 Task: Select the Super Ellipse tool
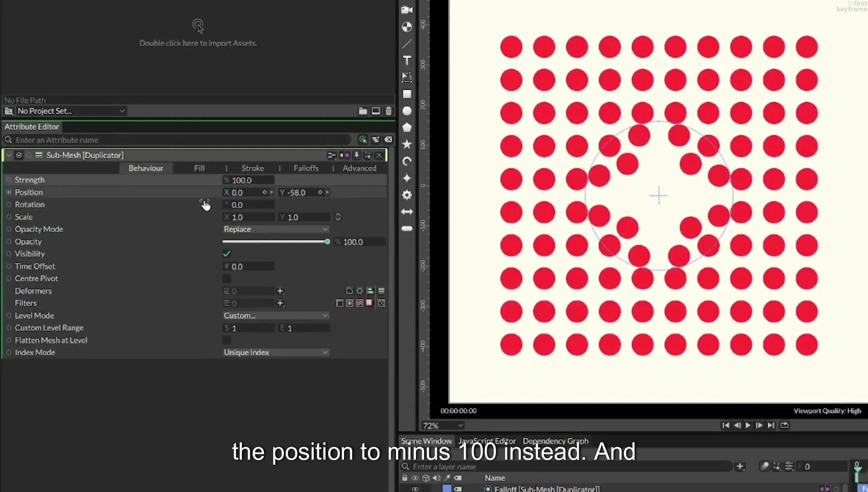tap(407, 178)
